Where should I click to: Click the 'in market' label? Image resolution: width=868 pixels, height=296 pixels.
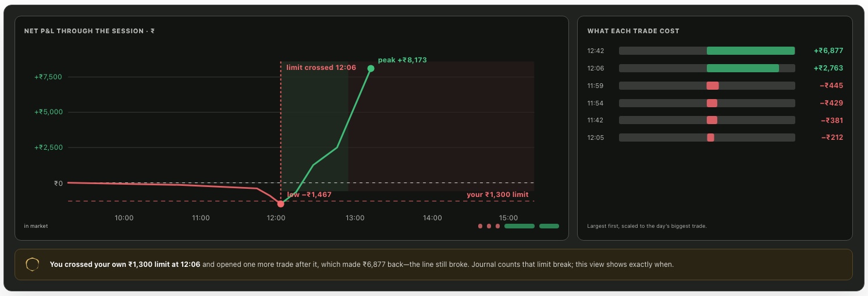(36, 226)
